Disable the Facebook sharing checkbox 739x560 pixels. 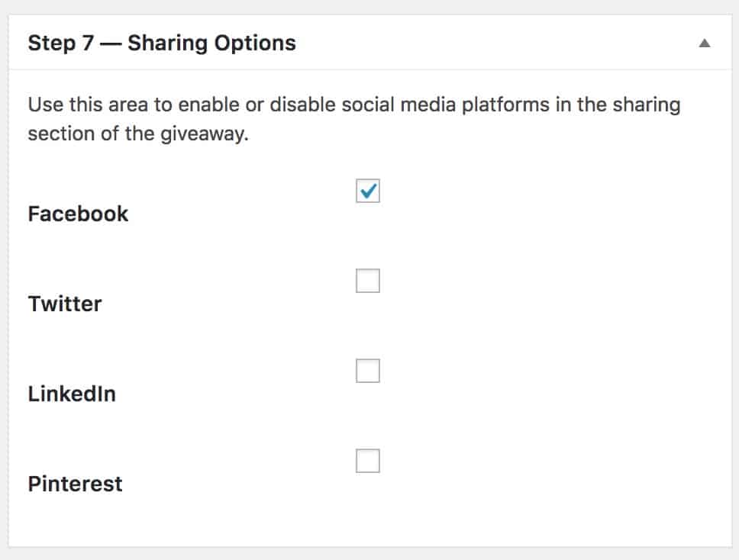[x=367, y=191]
